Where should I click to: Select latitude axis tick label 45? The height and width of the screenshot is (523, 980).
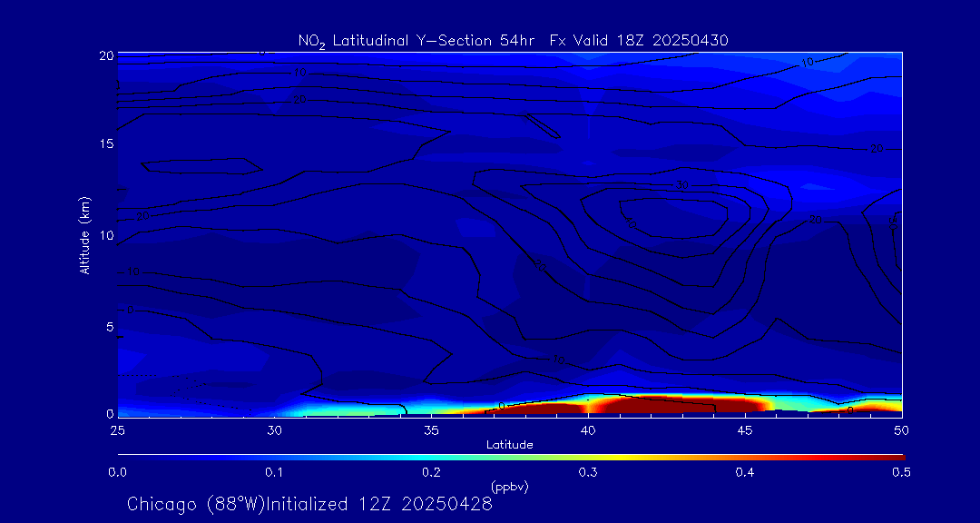[x=745, y=430]
